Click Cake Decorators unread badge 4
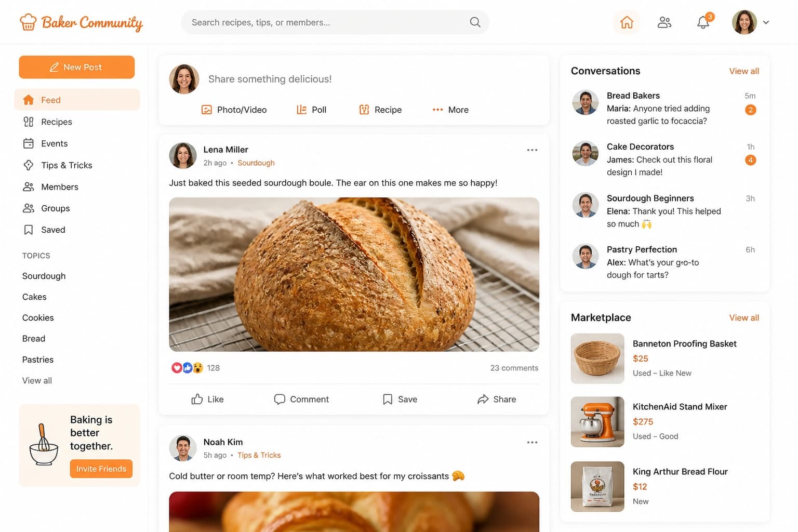The height and width of the screenshot is (532, 798). 750,160
